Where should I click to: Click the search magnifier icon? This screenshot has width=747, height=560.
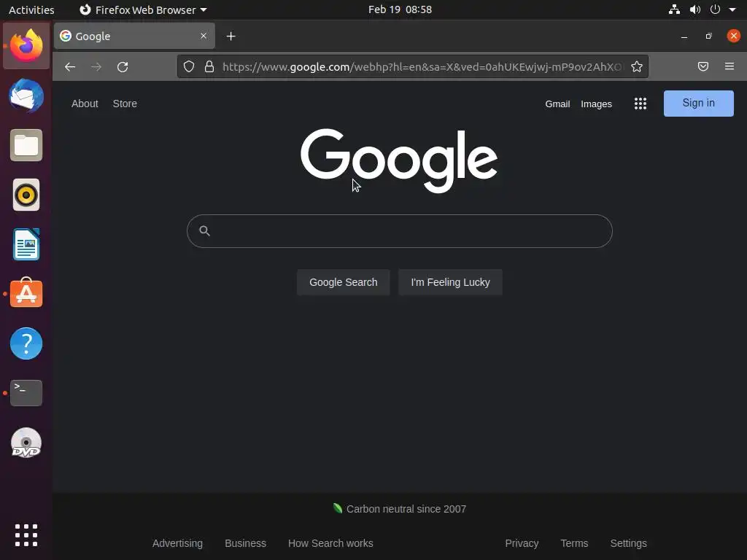click(204, 231)
